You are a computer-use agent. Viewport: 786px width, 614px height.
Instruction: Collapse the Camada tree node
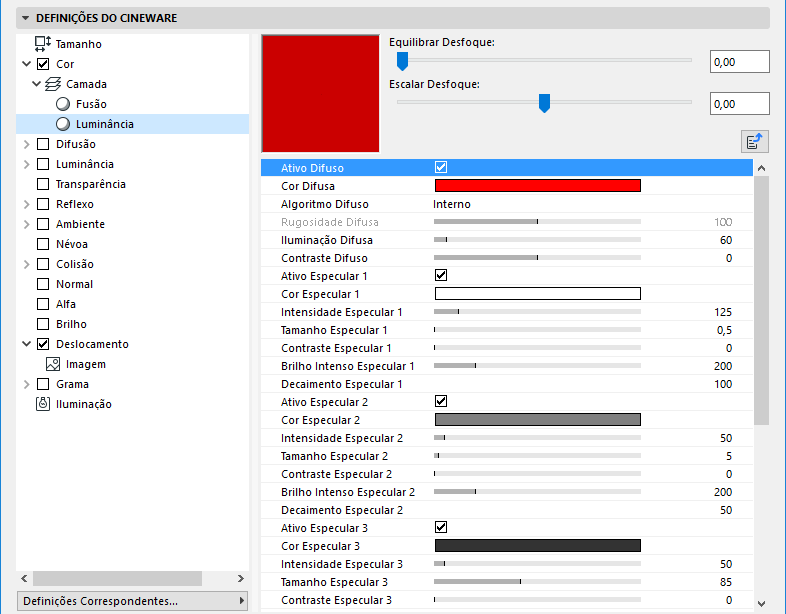pos(36,84)
